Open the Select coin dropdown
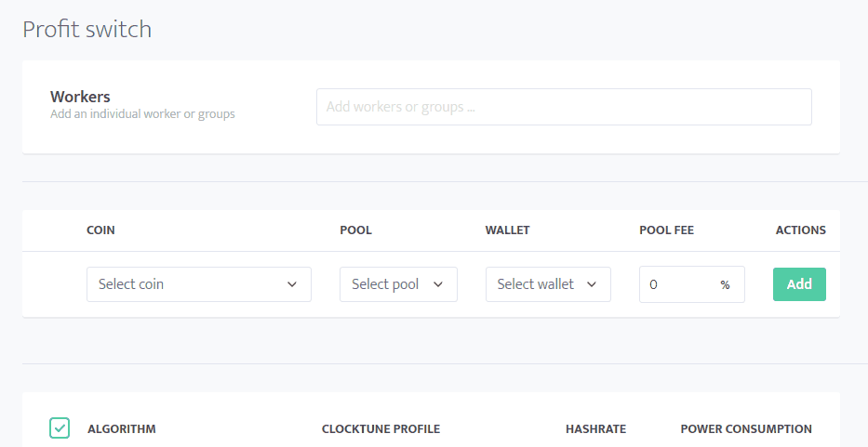Viewport: 868px width, 447px height. click(199, 284)
